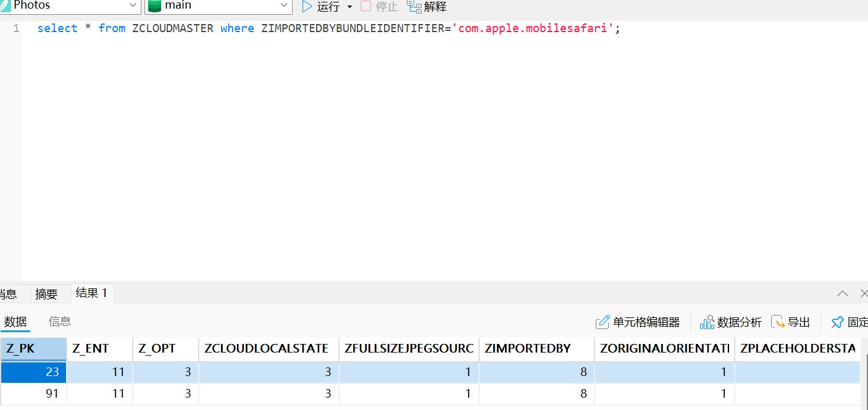Switch to the 摘要 tab
The width and height of the screenshot is (868, 410).
tap(46, 294)
